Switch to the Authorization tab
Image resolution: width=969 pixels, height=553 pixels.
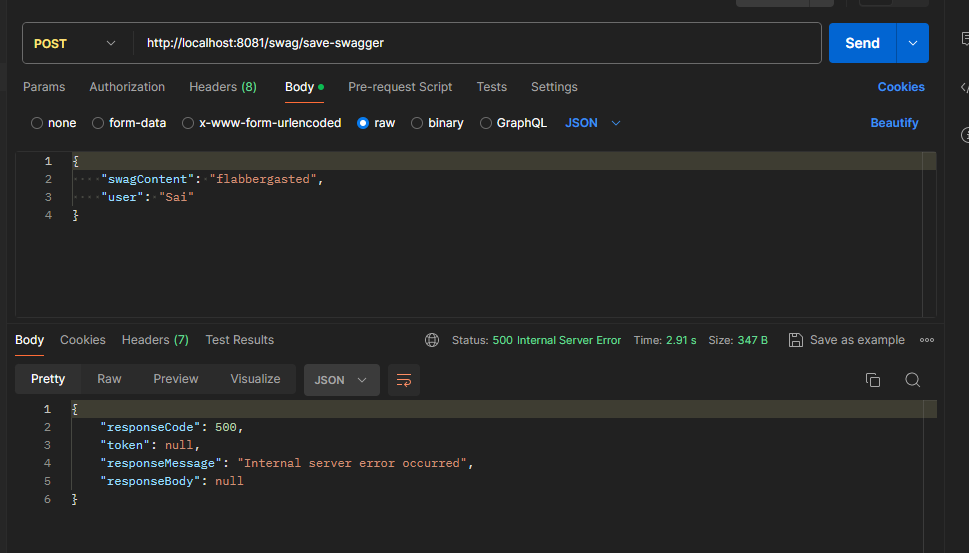click(x=127, y=87)
